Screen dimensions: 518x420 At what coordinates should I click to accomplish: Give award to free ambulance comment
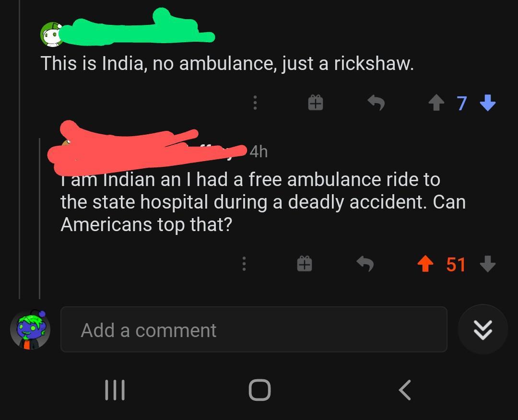[x=304, y=264]
